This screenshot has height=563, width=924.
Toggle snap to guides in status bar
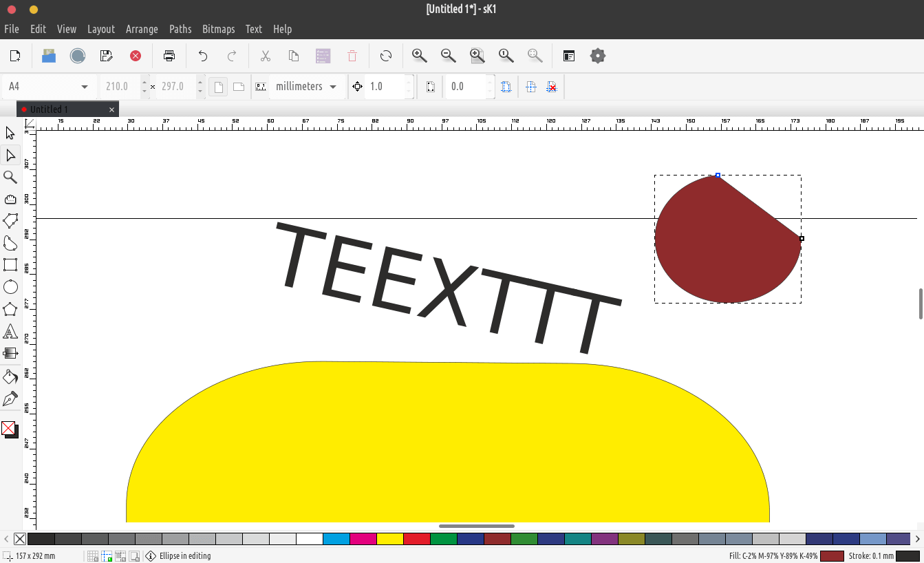107,556
